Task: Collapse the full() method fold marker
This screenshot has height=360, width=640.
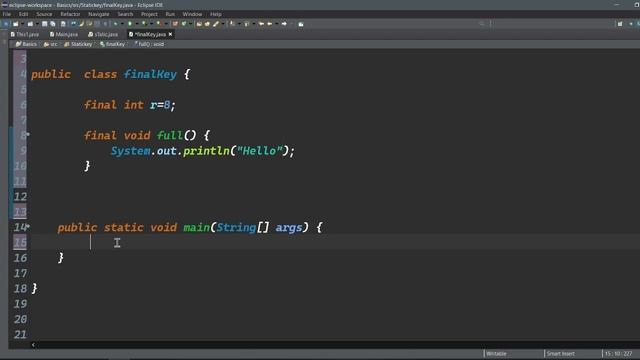Action: [28, 134]
